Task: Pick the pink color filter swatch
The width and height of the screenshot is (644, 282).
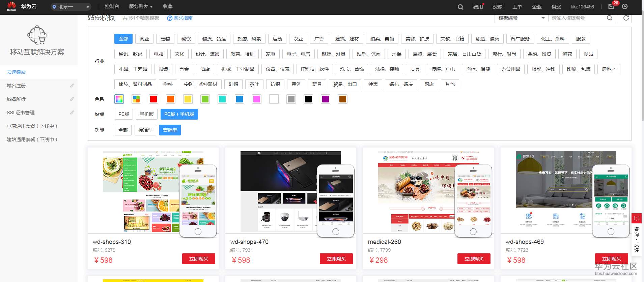Action: [x=257, y=99]
